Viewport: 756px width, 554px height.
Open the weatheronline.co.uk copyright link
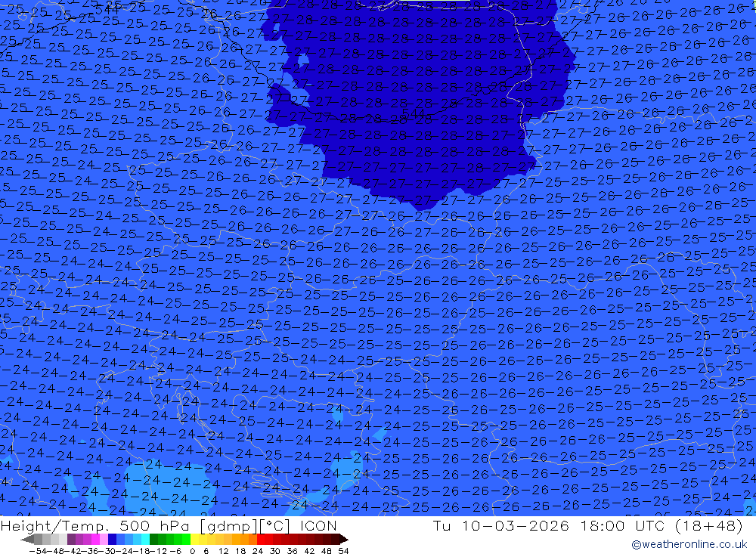[689, 544]
